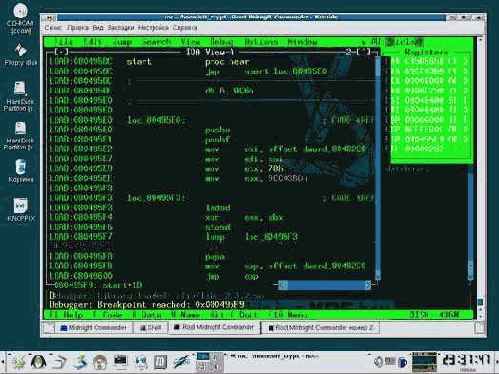
Task: Open the Корзина trash desktop icon
Action: pyautogui.click(x=20, y=171)
